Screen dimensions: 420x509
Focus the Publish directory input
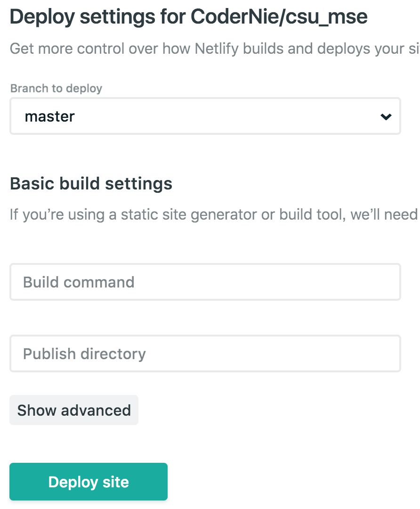pyautogui.click(x=205, y=353)
